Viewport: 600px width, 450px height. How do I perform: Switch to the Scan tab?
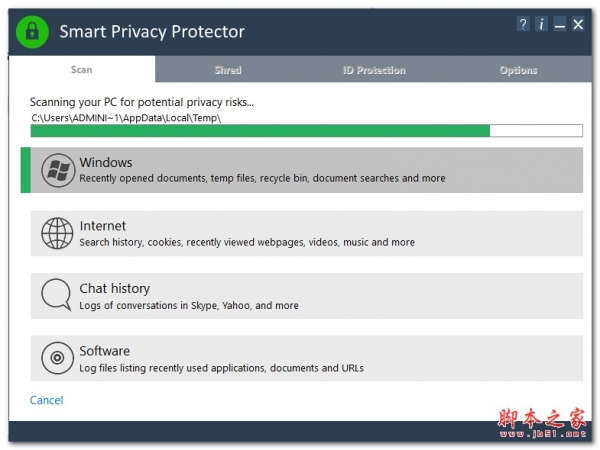[82, 70]
